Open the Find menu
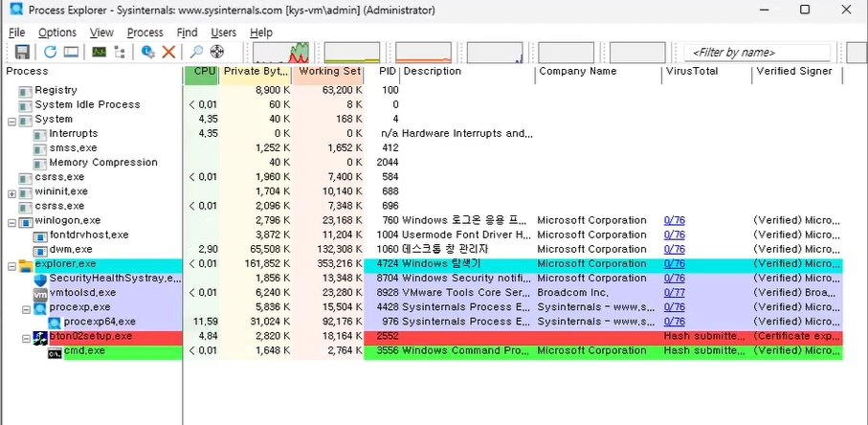868x425 pixels. tap(188, 33)
